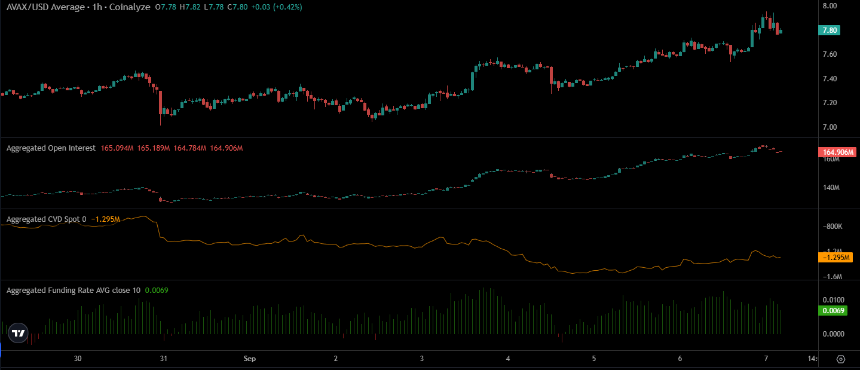Click the 7.60 price axis label
860x370 pixels.
pos(829,54)
